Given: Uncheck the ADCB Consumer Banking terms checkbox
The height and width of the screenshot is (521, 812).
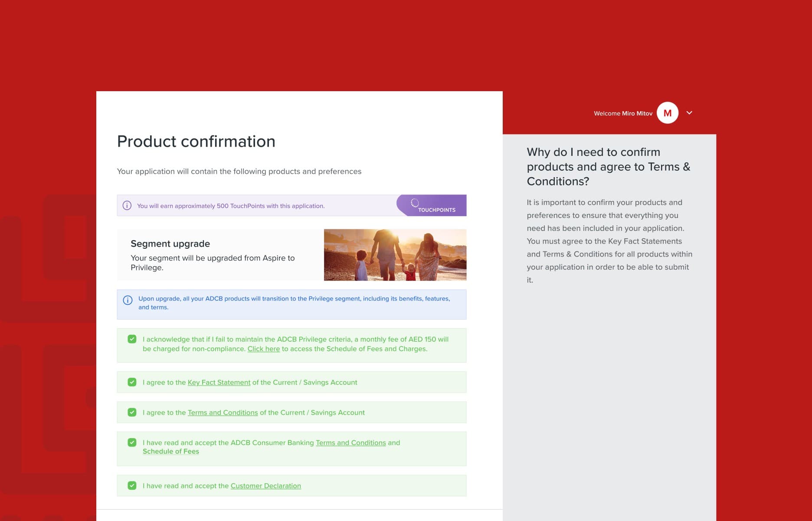Looking at the screenshot, I should [x=132, y=442].
